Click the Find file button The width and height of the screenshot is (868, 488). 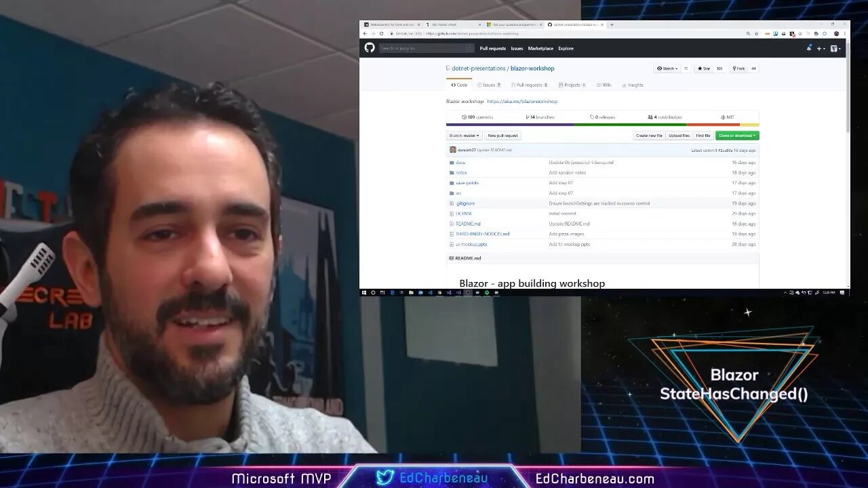[x=703, y=136]
